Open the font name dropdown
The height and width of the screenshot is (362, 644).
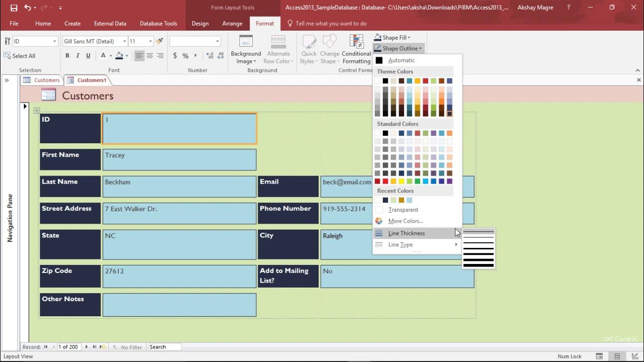(124, 41)
